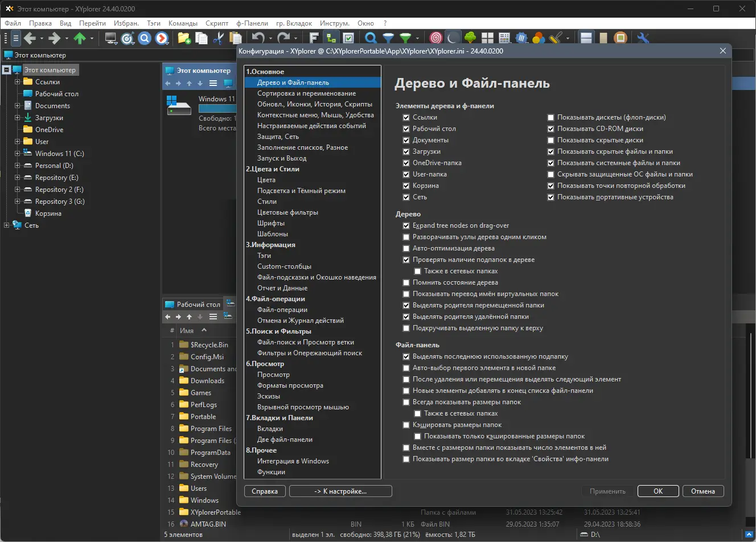Uncheck the Рабочий стол checkbox
Screen dimensions: 756x542
(x=406, y=129)
